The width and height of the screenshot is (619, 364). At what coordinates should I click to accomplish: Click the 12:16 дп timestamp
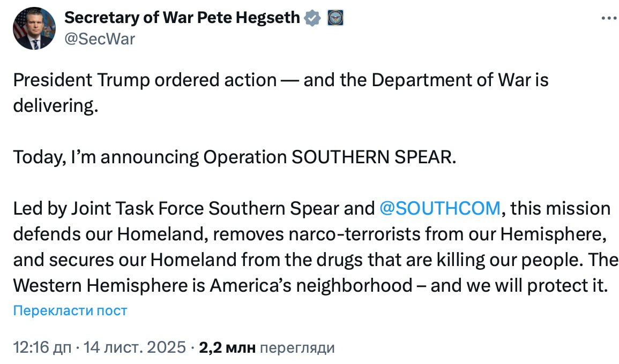42,348
